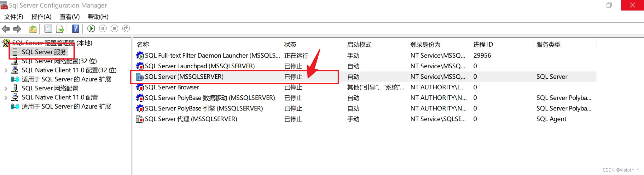This screenshot has width=644, height=175.
Task: Select SQL Server 服务 in the tree
Action: [x=44, y=52]
